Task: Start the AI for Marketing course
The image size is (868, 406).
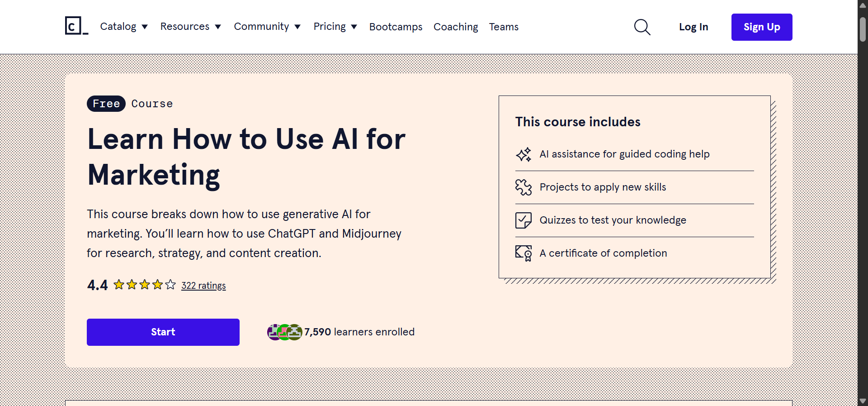Action: 163,332
